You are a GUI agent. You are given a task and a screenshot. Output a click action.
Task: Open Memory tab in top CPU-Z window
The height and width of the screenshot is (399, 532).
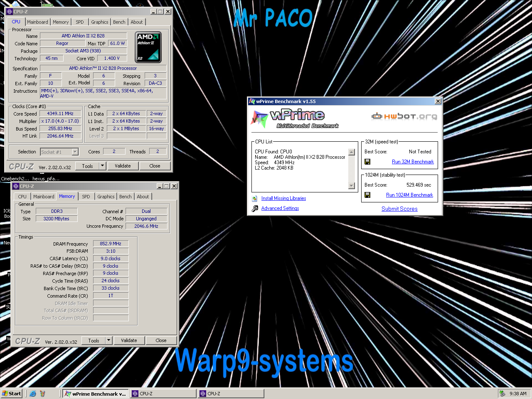(x=61, y=22)
